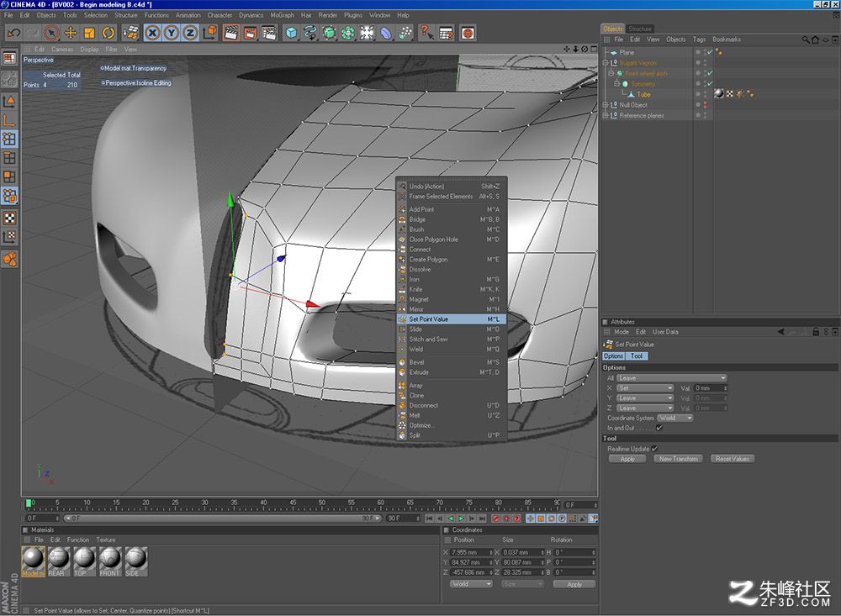Jump to the timeline start
841x616 pixels.
click(x=429, y=519)
